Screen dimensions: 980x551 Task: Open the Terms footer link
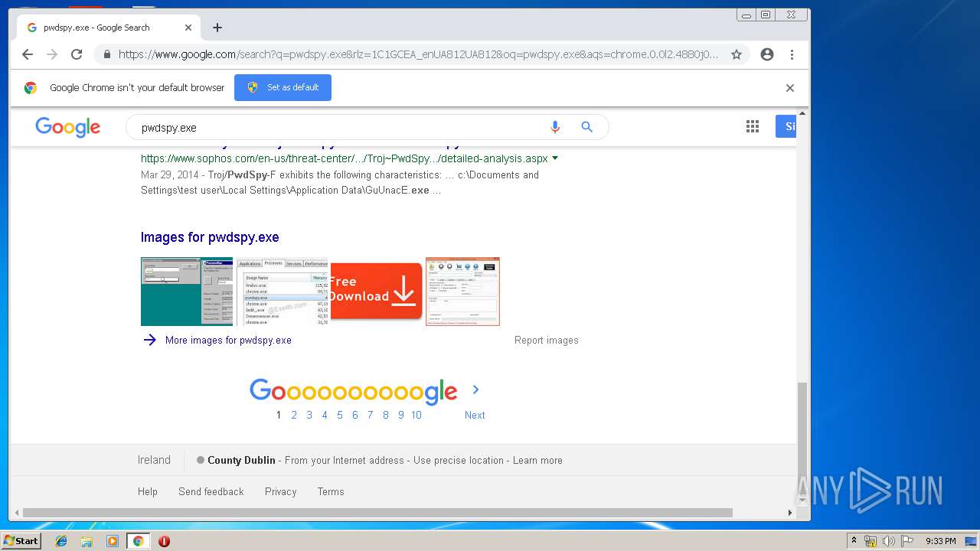pyautogui.click(x=331, y=492)
